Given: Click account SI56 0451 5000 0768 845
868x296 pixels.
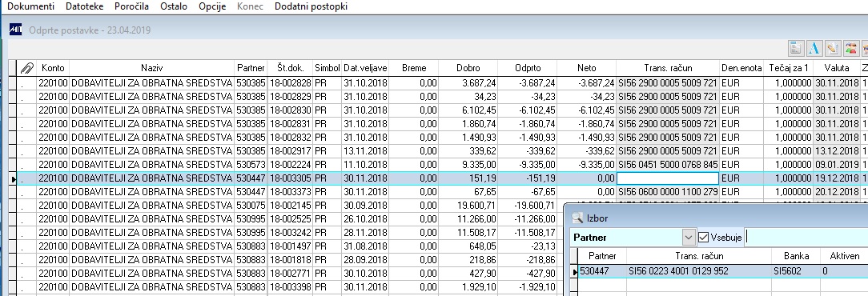Looking at the screenshot, I should point(668,164).
